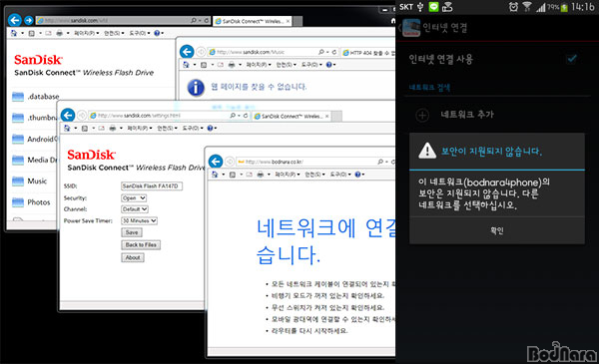The height and width of the screenshot is (364, 599).
Task: Tap 확인 in the security warning dialog
Action: point(497,230)
